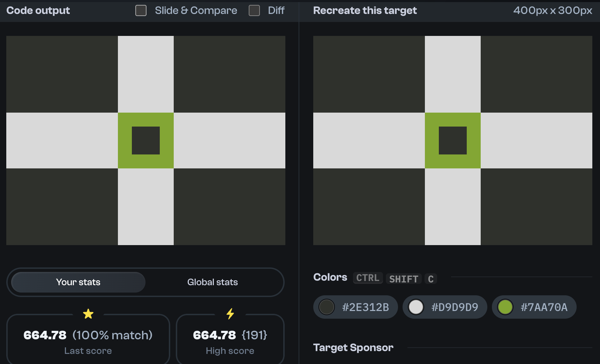The width and height of the screenshot is (600, 364).
Task: Click the CTRL key hint badge
Action: coord(368,278)
